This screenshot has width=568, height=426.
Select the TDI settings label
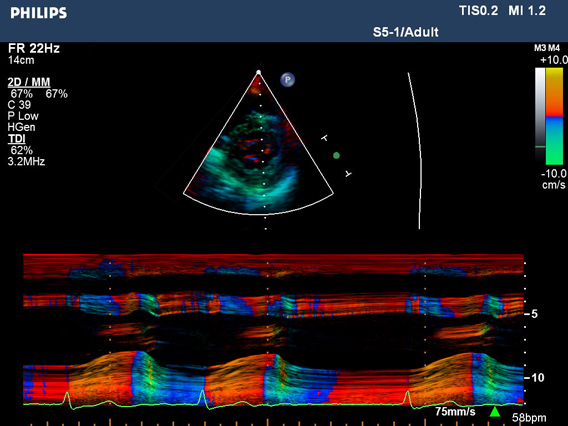pos(17,139)
